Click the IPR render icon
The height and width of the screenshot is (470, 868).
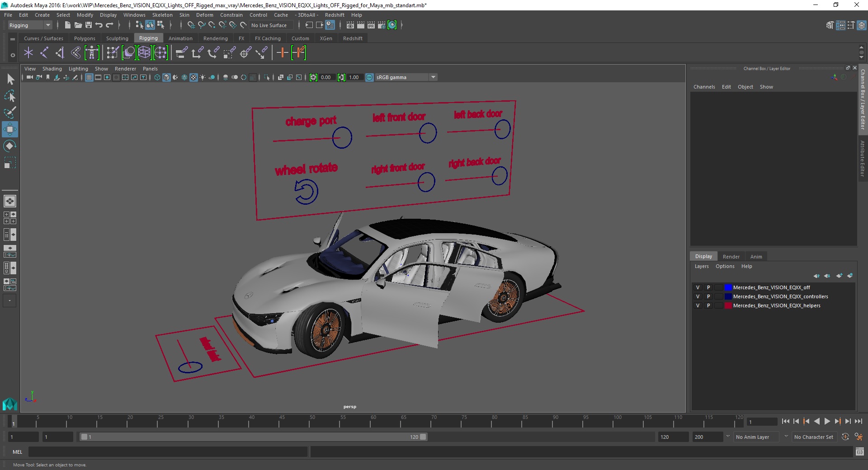(371, 25)
